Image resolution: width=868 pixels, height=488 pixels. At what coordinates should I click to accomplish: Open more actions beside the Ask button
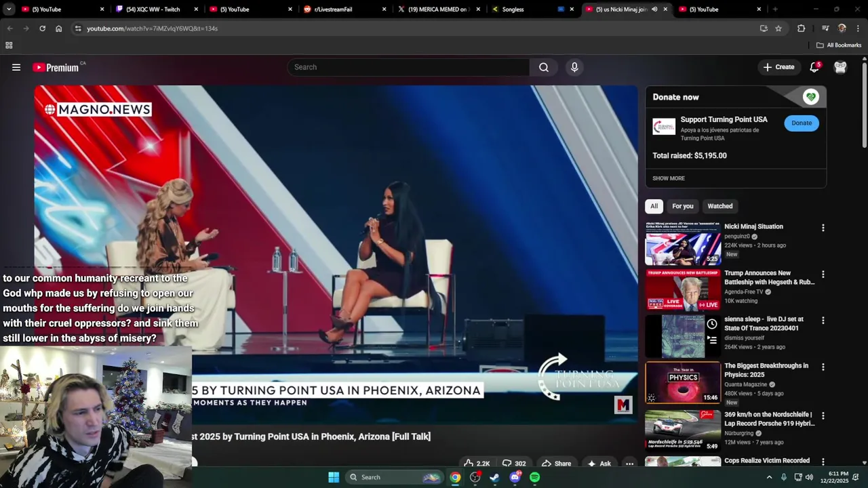pyautogui.click(x=629, y=464)
